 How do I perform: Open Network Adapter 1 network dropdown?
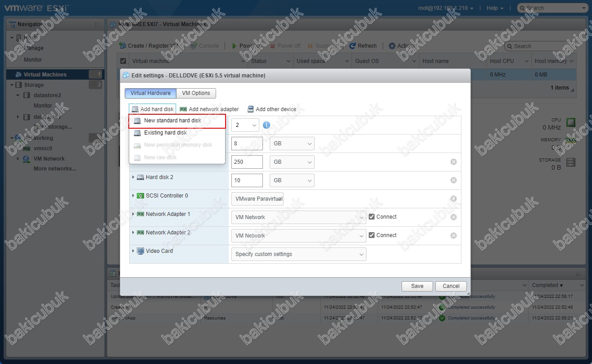pos(299,217)
